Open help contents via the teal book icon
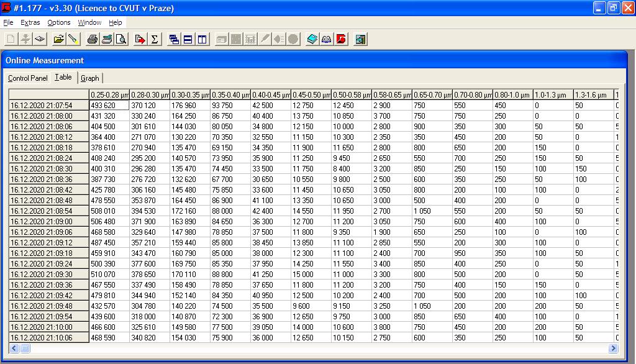Image resolution: width=636 pixels, height=364 pixels. pos(312,39)
